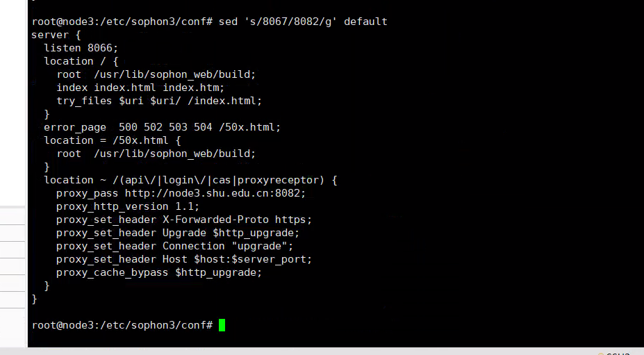Click the 'location / {' line
The image size is (644, 355).
point(81,61)
